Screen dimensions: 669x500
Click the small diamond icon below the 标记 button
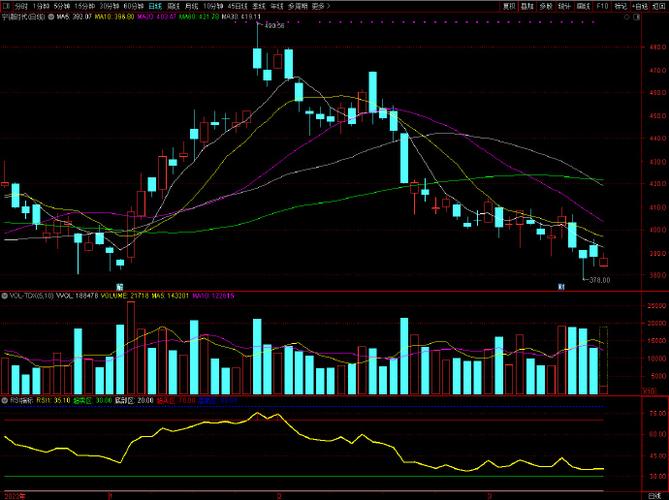coord(625,17)
